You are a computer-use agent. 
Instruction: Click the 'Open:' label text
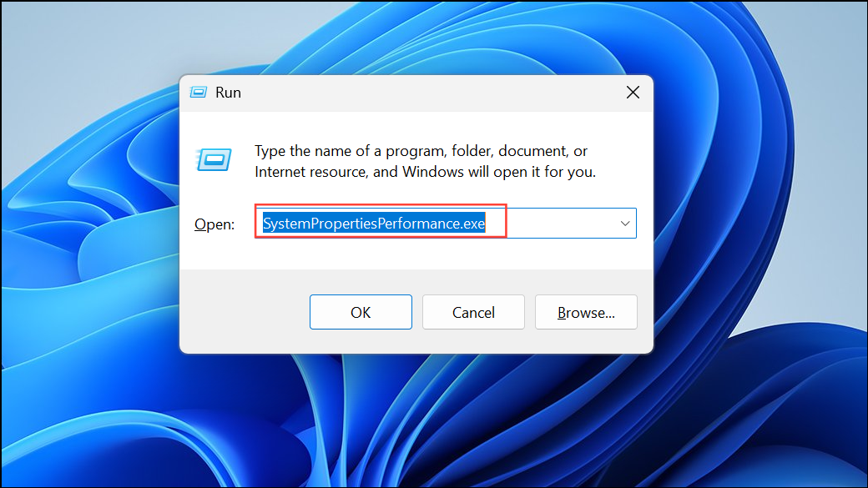(214, 224)
